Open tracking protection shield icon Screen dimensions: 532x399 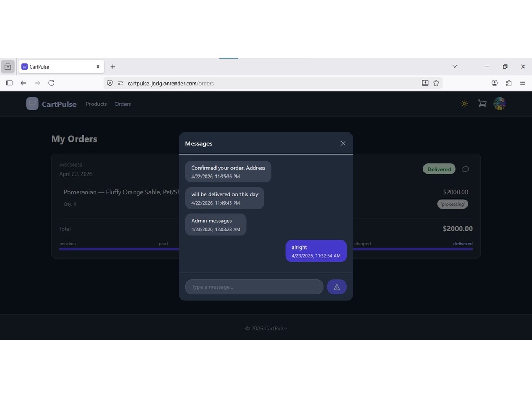[110, 83]
